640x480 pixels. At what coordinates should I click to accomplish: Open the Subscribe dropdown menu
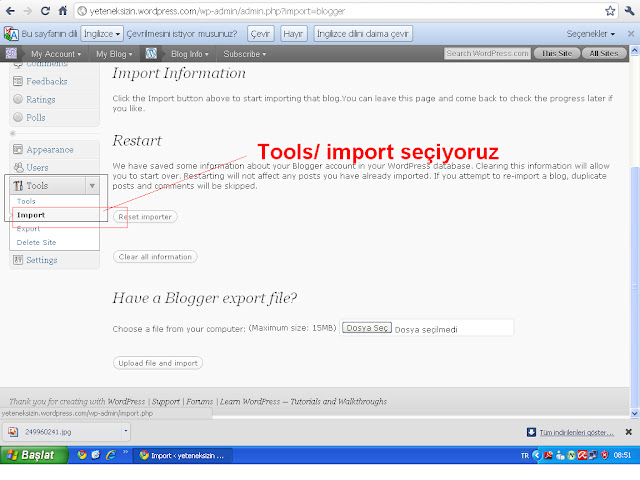[244, 54]
